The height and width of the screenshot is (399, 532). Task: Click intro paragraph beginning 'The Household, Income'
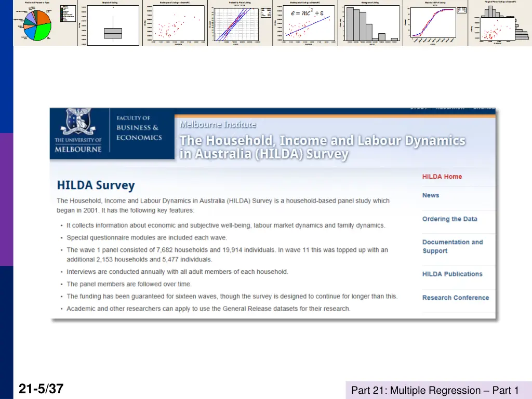coord(223,205)
